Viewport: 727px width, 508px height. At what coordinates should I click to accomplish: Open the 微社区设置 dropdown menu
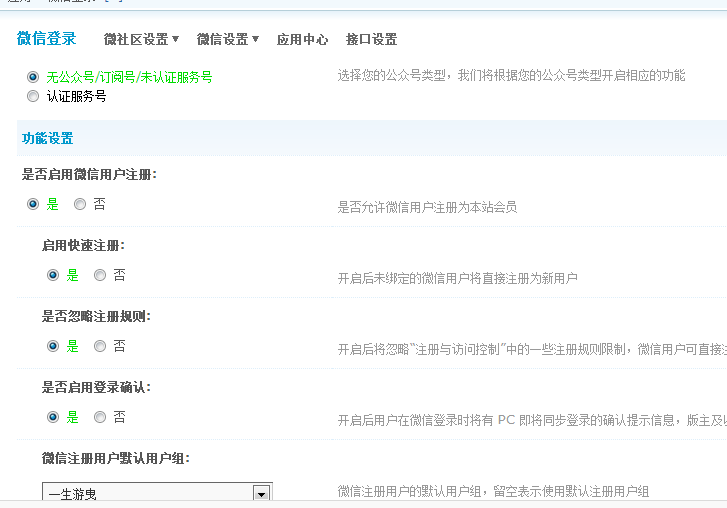coord(141,39)
